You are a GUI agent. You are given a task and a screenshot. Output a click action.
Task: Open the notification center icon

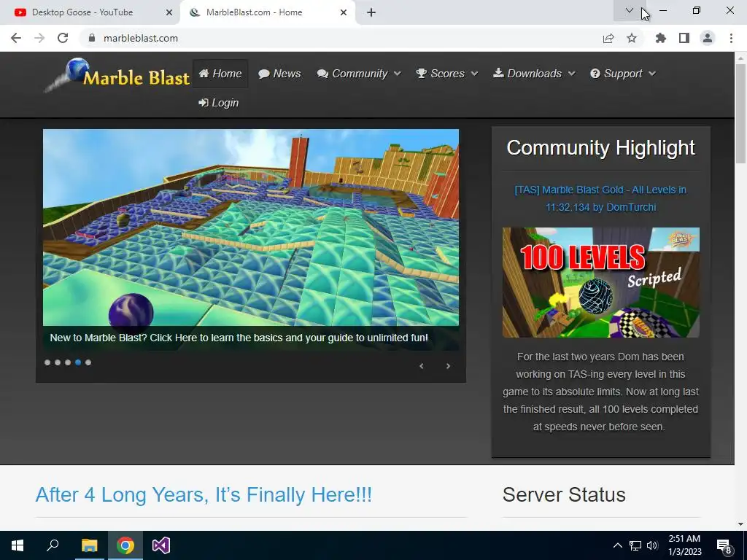click(x=724, y=546)
